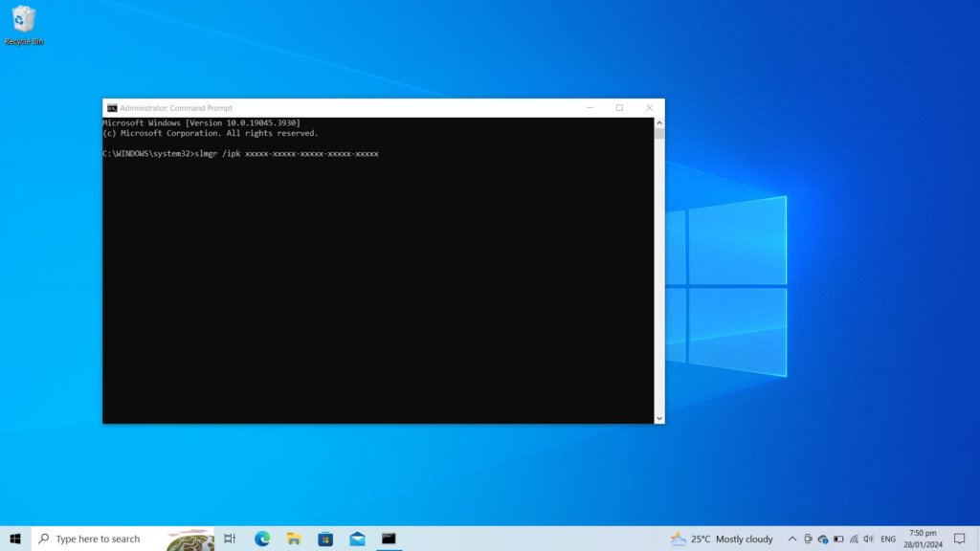Open Task View from the taskbar
This screenshot has height=551, width=980.
click(x=230, y=539)
